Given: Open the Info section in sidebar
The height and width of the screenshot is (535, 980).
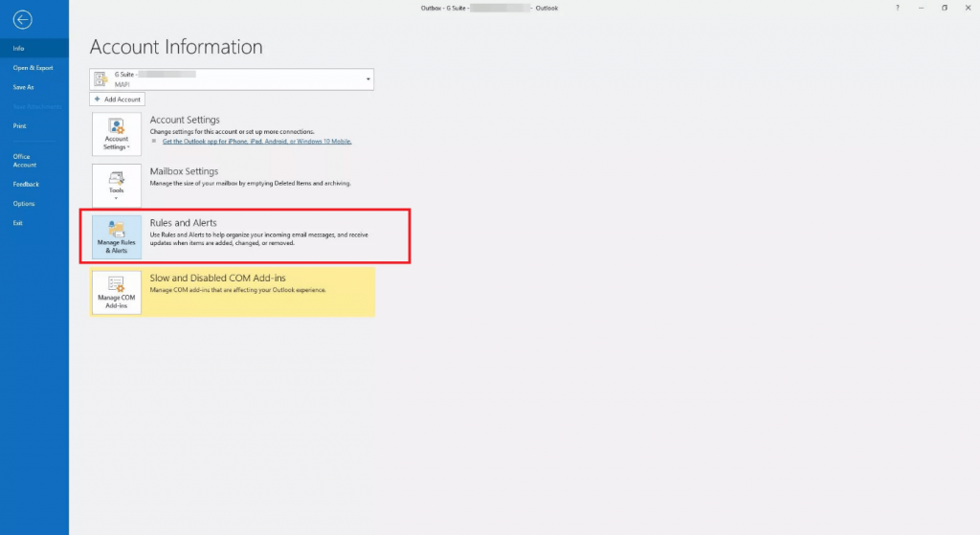Looking at the screenshot, I should click(34, 48).
